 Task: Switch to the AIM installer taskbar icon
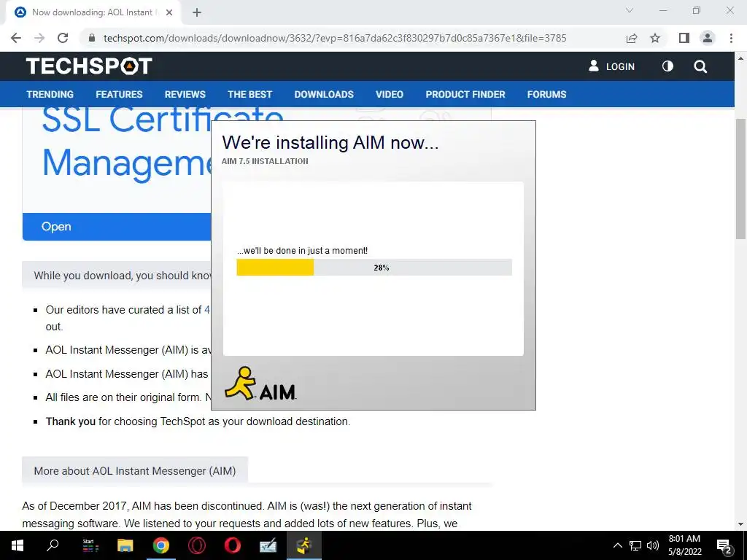(x=304, y=545)
